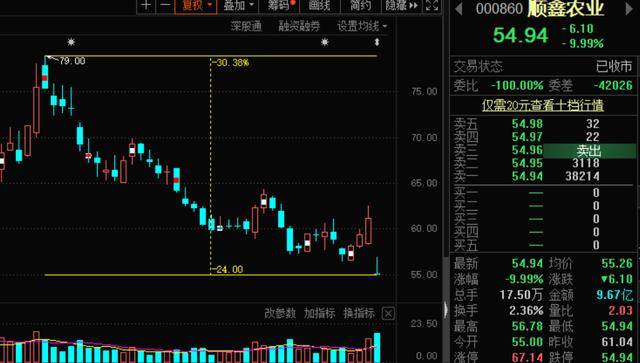Viewport: 640px width, 363px height.
Task: Open 复权 dropdown
Action: (x=196, y=6)
